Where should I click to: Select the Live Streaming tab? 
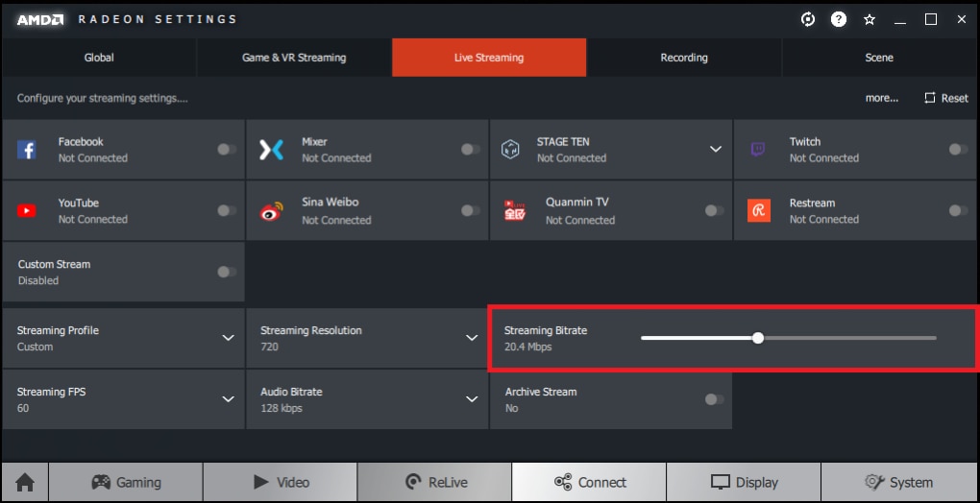[x=489, y=58]
